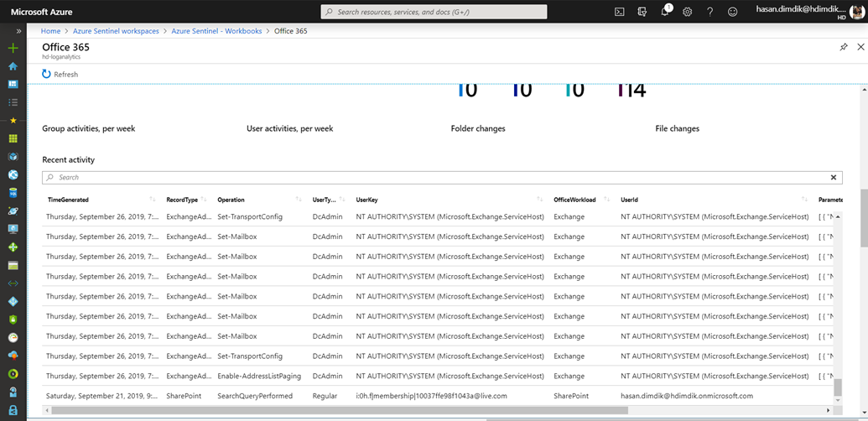Open the Notifications bell icon
The image size is (868, 421).
pos(665,13)
